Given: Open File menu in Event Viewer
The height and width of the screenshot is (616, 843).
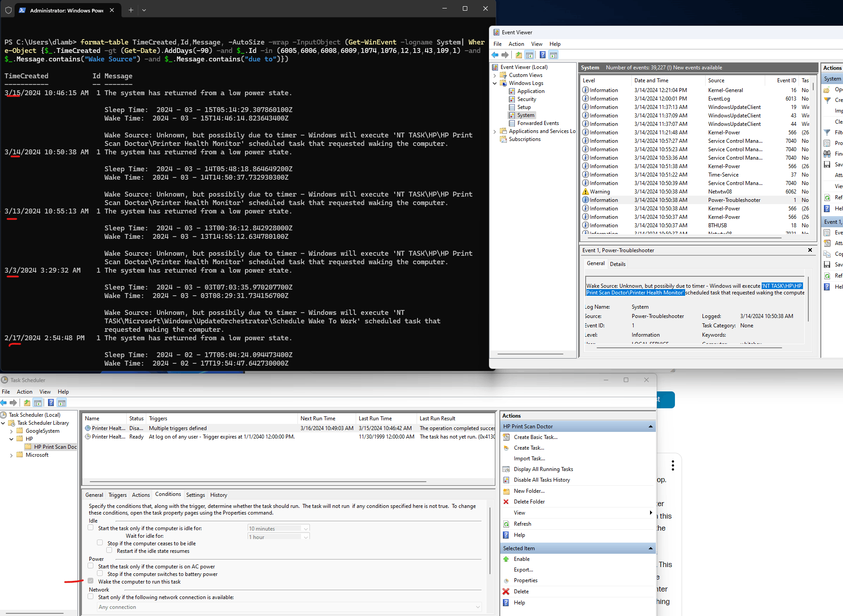Looking at the screenshot, I should (498, 44).
